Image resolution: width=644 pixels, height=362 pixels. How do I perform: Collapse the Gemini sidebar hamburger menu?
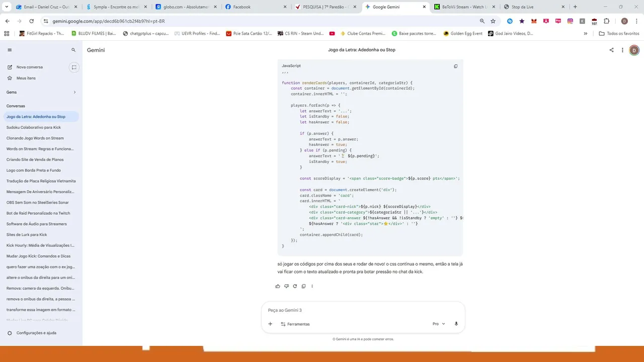(x=10, y=50)
